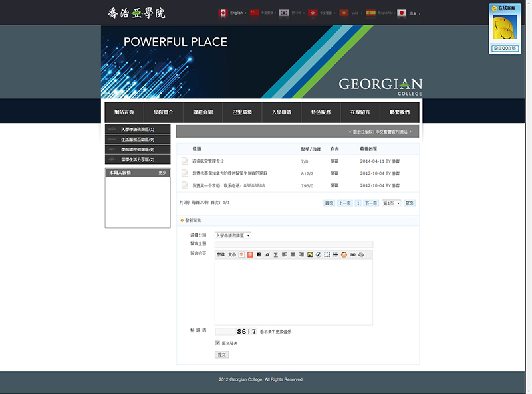Go to the previous page (上一页)
The height and width of the screenshot is (394, 532).
click(344, 203)
